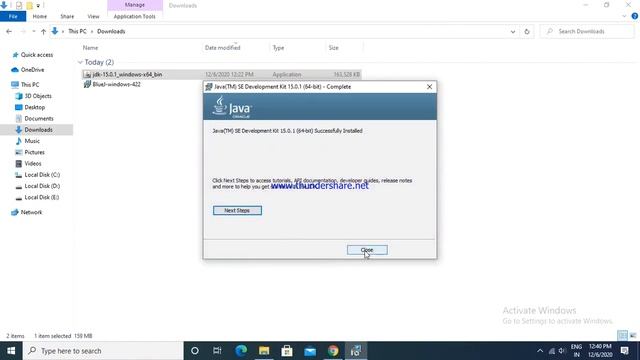This screenshot has width=640, height=360.
Task: Open network status tray icon
Action: point(551,351)
